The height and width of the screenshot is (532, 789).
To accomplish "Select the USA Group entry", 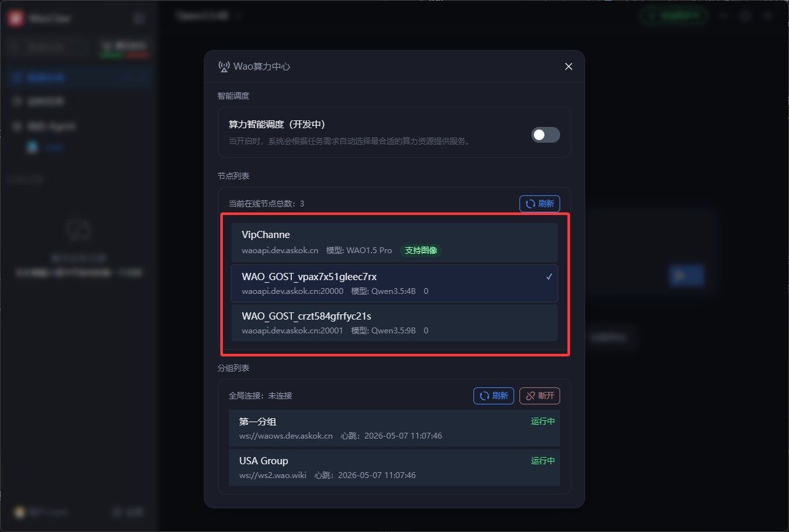I will pos(394,468).
